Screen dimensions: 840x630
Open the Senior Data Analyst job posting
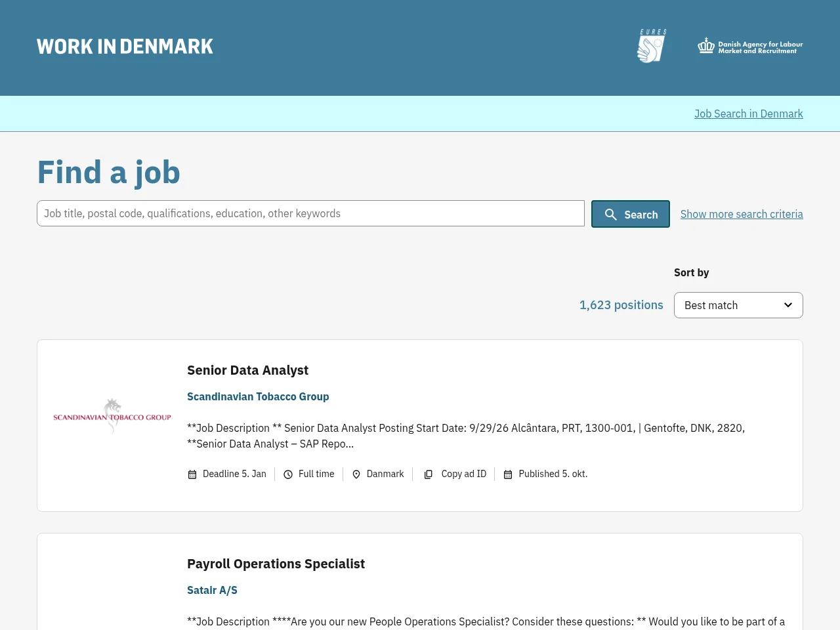point(247,370)
